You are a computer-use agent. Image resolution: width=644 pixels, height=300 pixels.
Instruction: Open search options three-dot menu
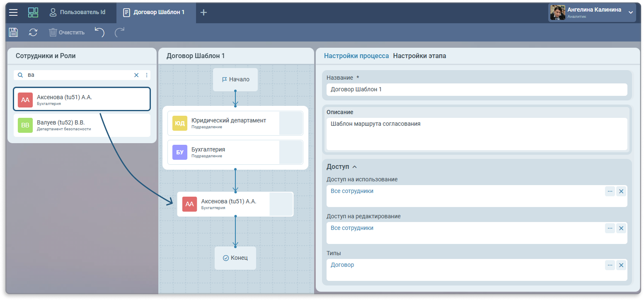click(146, 75)
